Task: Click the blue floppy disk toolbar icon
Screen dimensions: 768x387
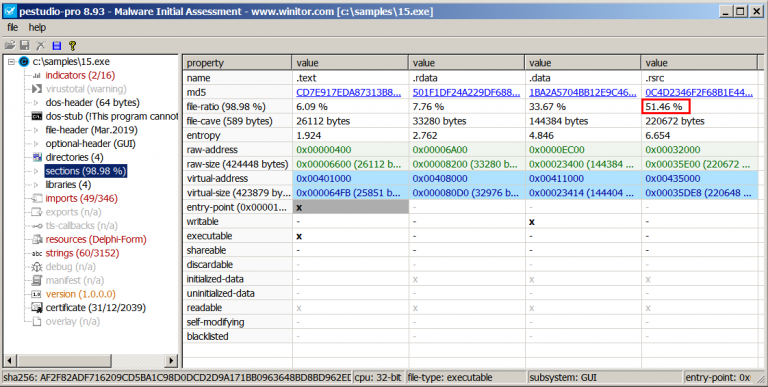Action: point(57,46)
